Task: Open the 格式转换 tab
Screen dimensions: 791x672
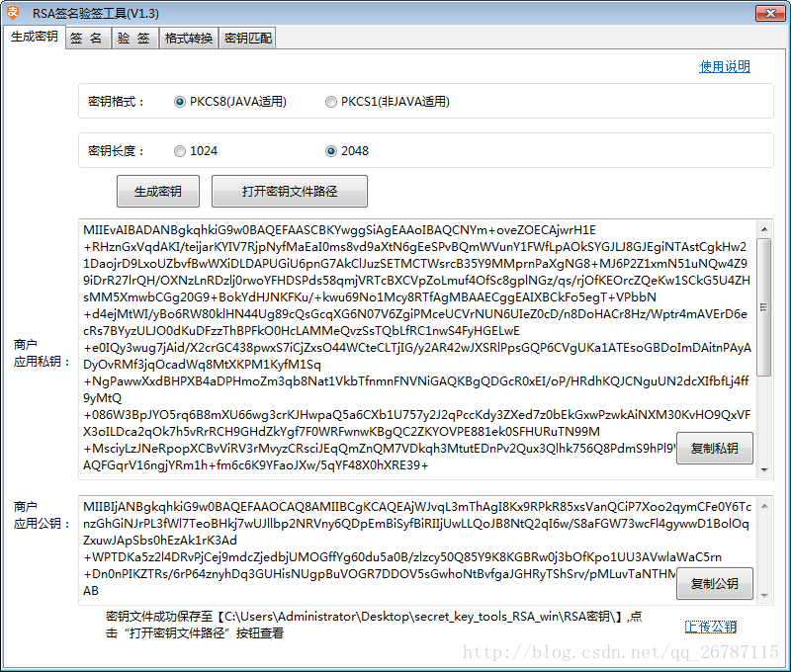Action: (x=190, y=37)
